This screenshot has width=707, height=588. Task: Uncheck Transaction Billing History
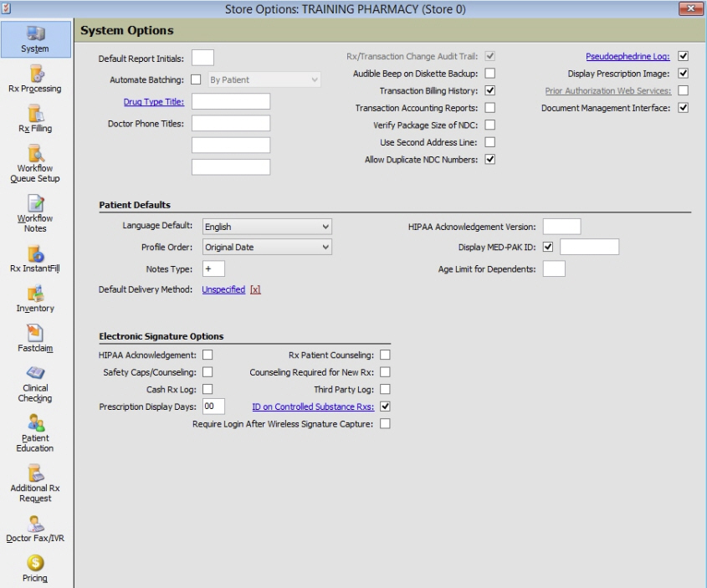[x=490, y=90]
